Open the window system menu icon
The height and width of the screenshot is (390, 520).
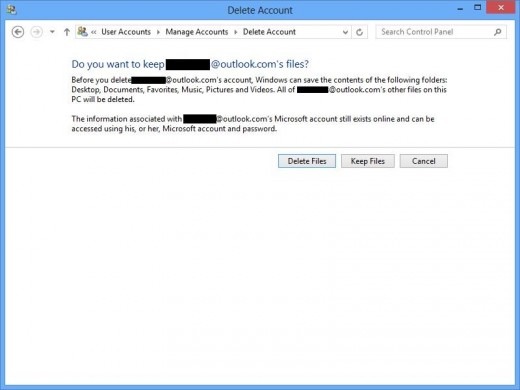coord(11,10)
